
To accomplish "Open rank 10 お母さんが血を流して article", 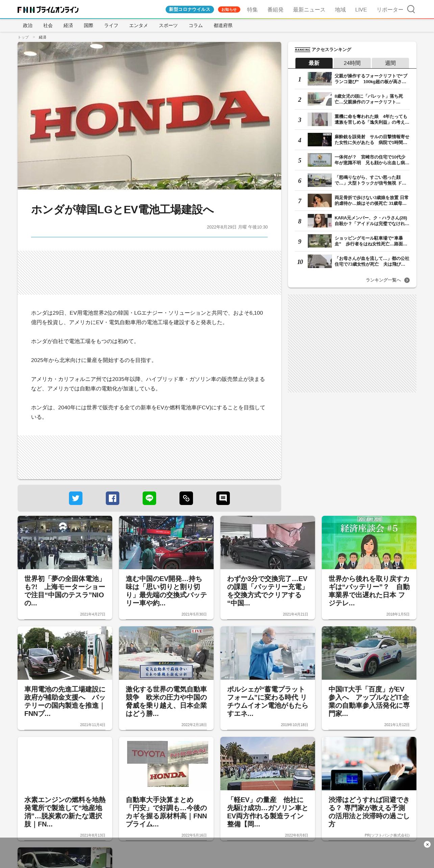I will [x=352, y=262].
